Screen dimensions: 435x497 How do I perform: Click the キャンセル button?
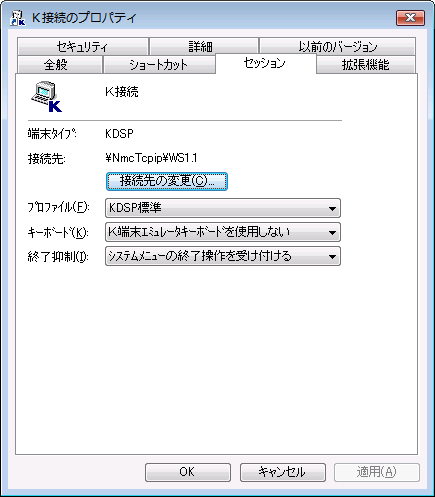coord(283,472)
